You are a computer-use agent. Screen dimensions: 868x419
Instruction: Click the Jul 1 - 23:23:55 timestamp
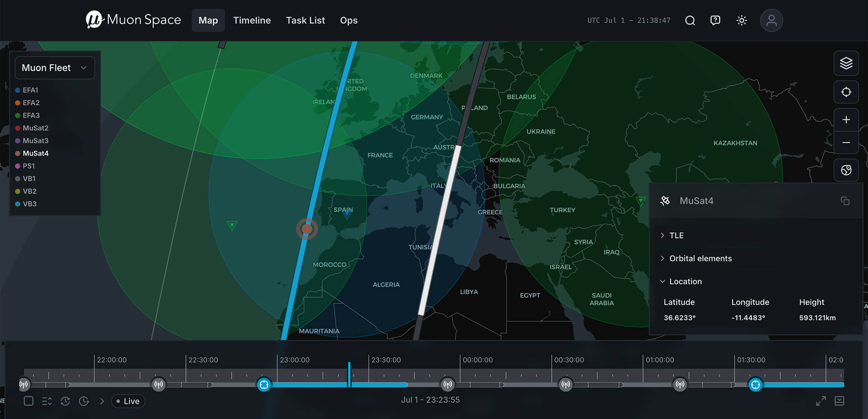tap(430, 400)
